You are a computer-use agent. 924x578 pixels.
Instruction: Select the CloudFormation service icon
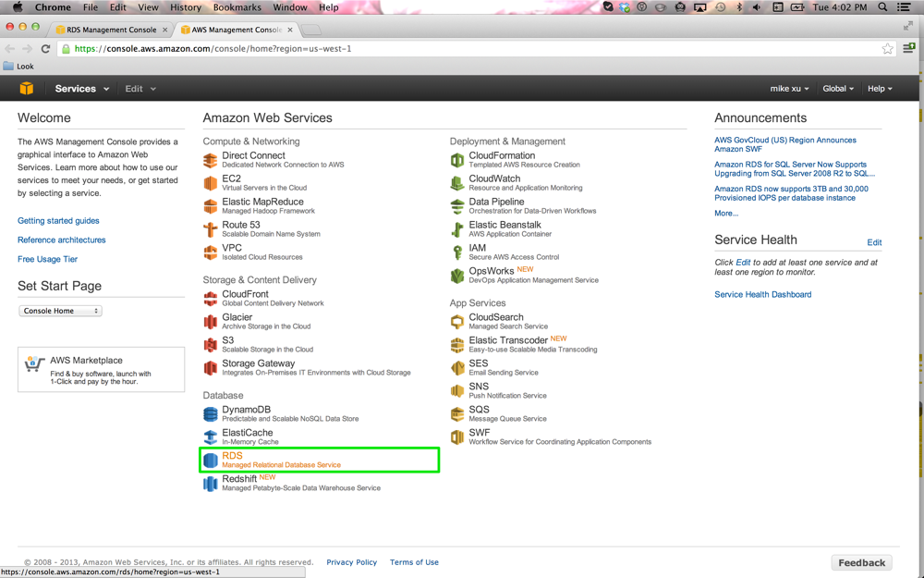(457, 160)
